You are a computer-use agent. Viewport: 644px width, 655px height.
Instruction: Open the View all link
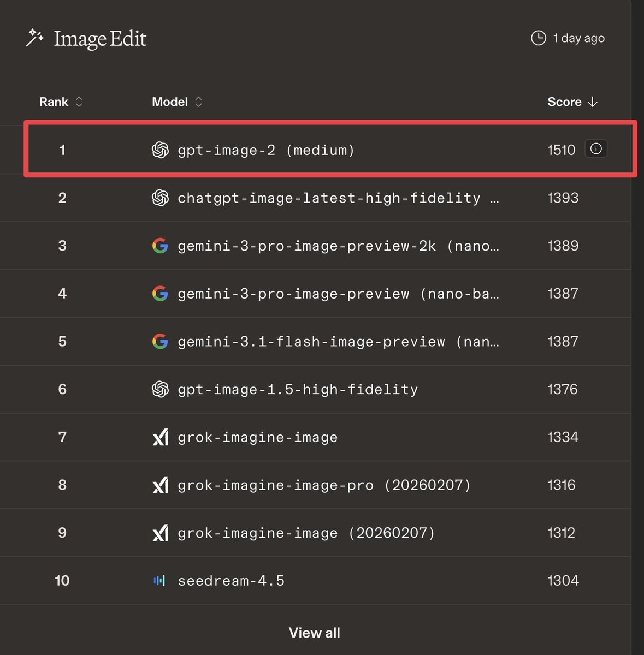[314, 633]
